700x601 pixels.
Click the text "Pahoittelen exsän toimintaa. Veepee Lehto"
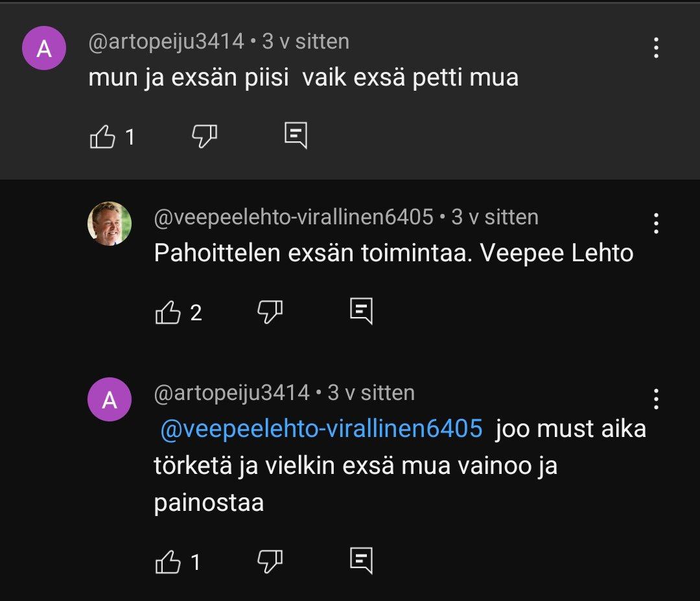click(393, 253)
